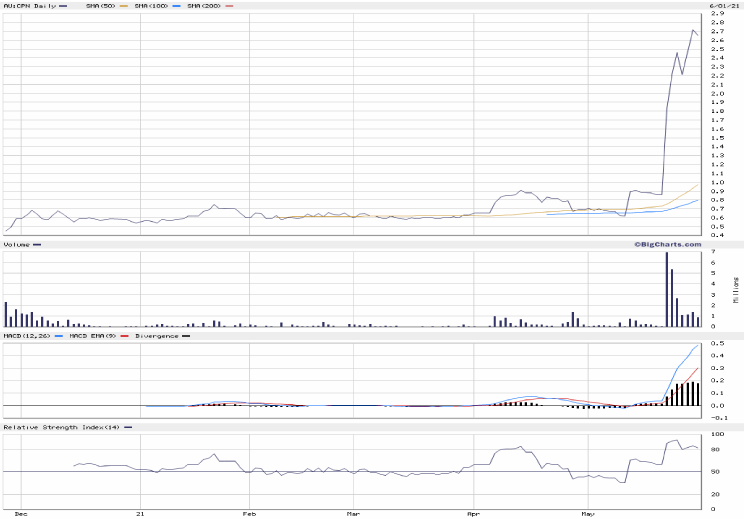The width and height of the screenshot is (744, 519).
Task: Select the SMA(100) legend label
Action: click(x=153, y=6)
